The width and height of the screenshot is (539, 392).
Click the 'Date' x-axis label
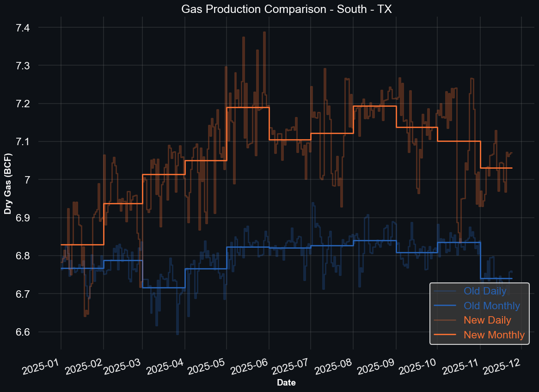(286, 383)
